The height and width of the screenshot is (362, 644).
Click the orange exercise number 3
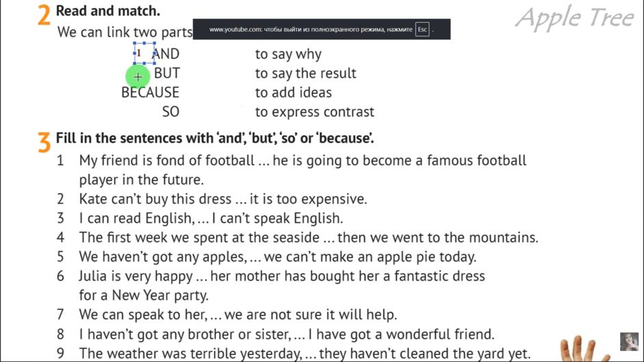pyautogui.click(x=44, y=142)
